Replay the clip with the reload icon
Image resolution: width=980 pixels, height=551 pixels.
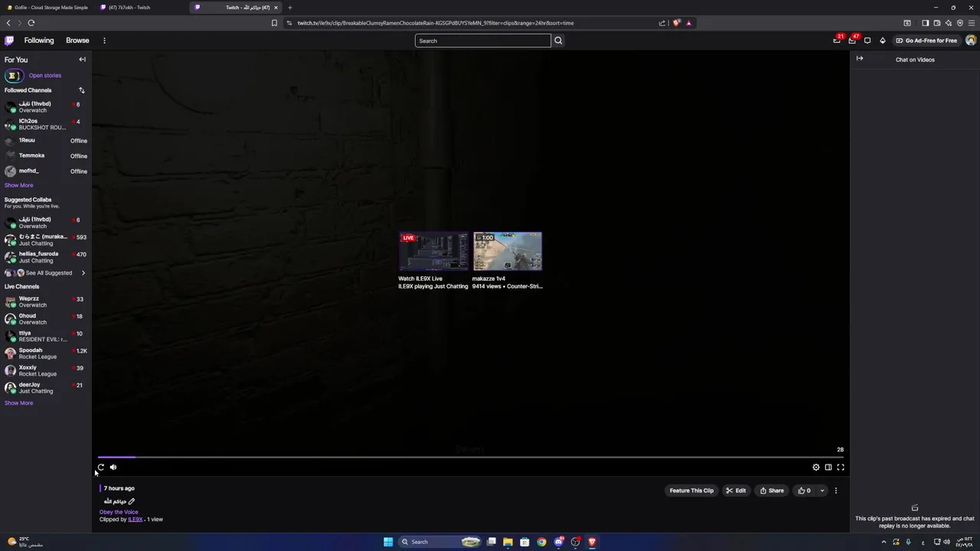(100, 467)
